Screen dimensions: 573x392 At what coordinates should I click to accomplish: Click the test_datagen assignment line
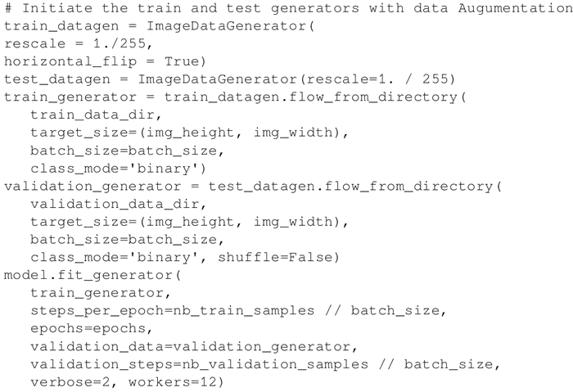click(229, 79)
